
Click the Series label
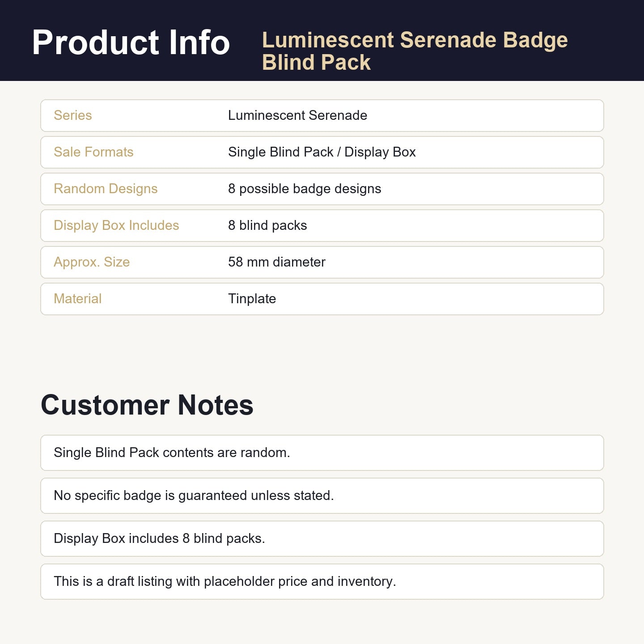click(73, 115)
